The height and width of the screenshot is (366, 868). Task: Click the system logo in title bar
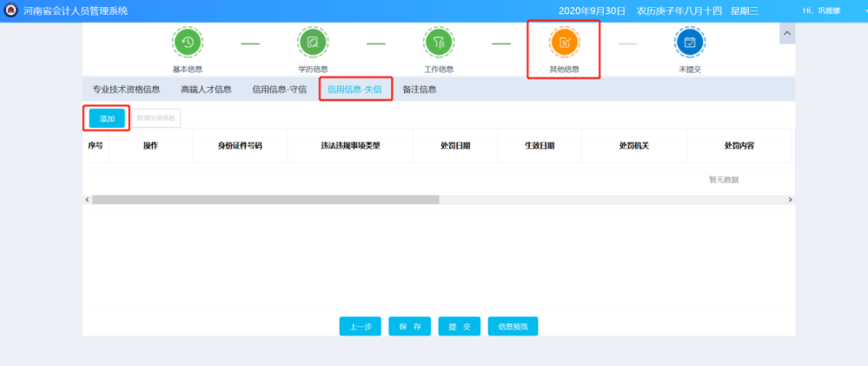pyautogui.click(x=11, y=10)
